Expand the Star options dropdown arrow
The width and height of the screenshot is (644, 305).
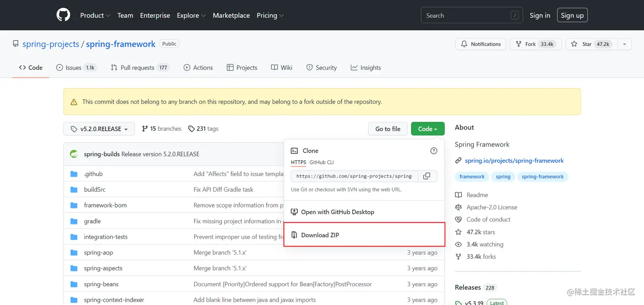coord(624,44)
